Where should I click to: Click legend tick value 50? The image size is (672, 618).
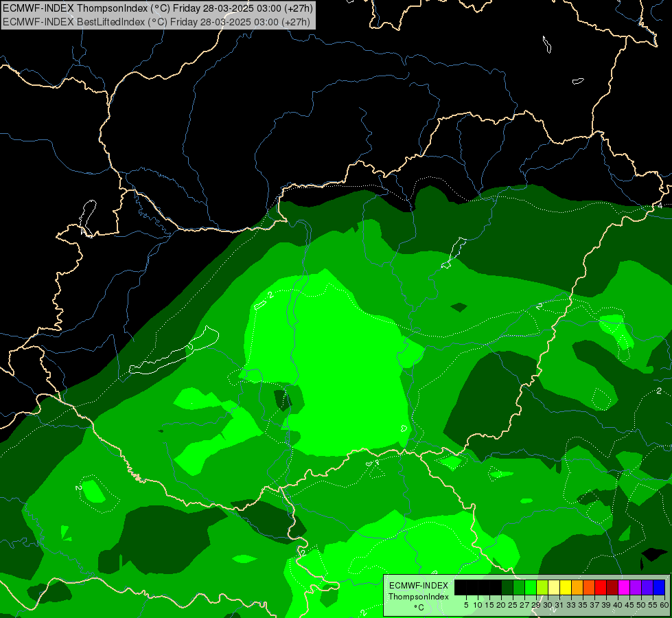[641, 605]
